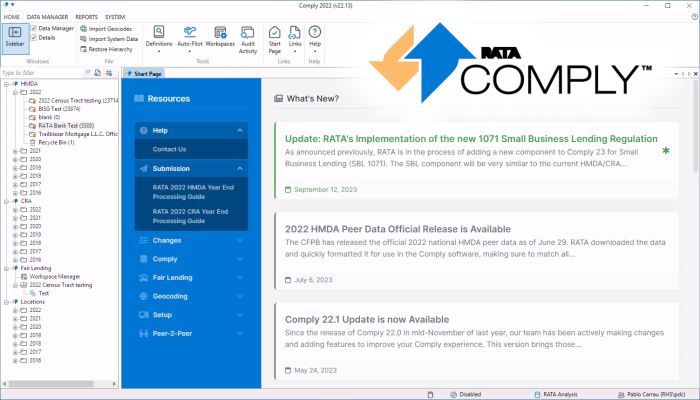Click clipboard icon in status bar
Viewport: 700px width, 400px height.
point(430,395)
